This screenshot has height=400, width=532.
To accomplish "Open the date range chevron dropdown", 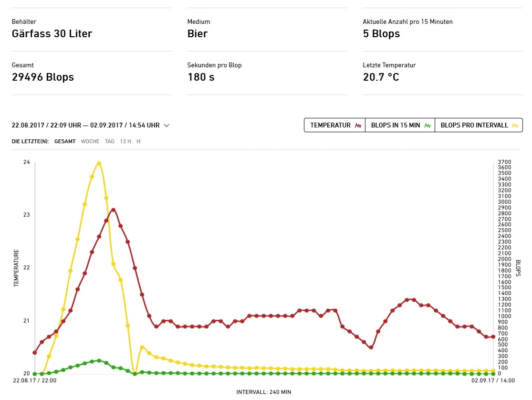I will point(167,126).
